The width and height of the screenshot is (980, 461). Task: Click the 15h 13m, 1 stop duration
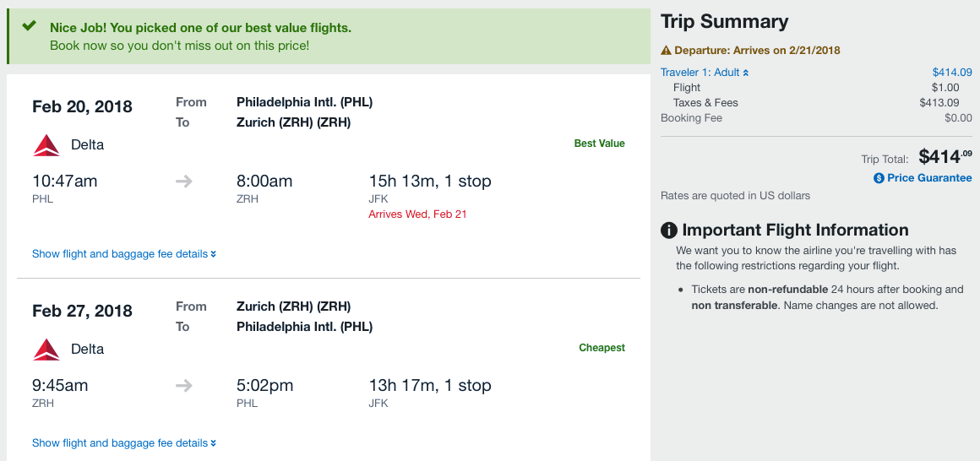(x=429, y=182)
